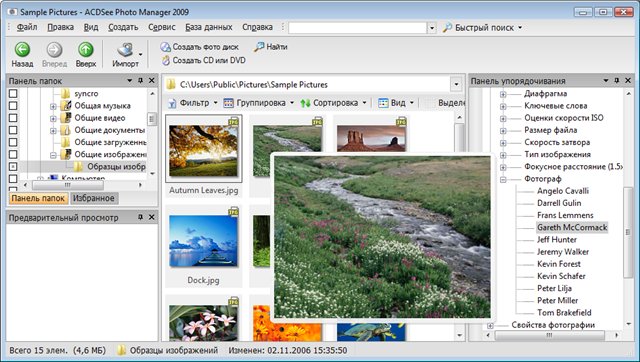Switch to the Панель папок tab
The image size is (640, 362).
pyautogui.click(x=38, y=198)
